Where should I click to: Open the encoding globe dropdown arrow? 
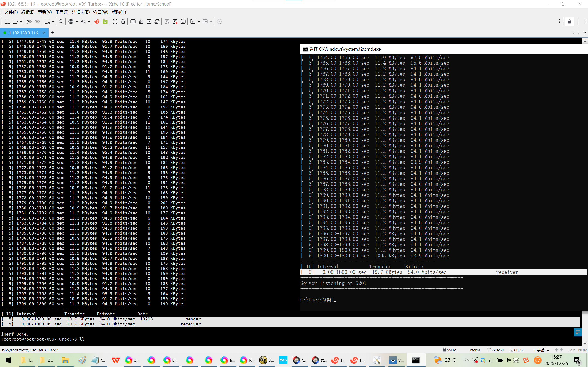77,22
